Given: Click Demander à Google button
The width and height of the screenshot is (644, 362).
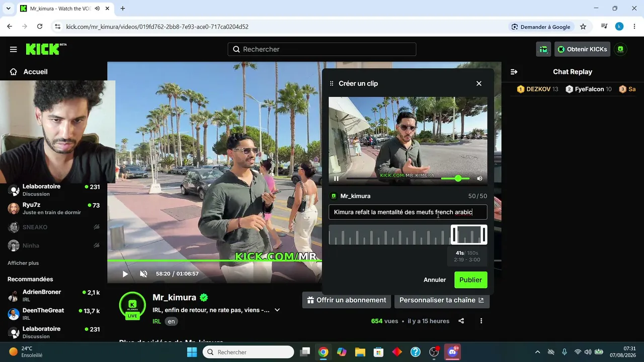Looking at the screenshot, I should click(541, 27).
